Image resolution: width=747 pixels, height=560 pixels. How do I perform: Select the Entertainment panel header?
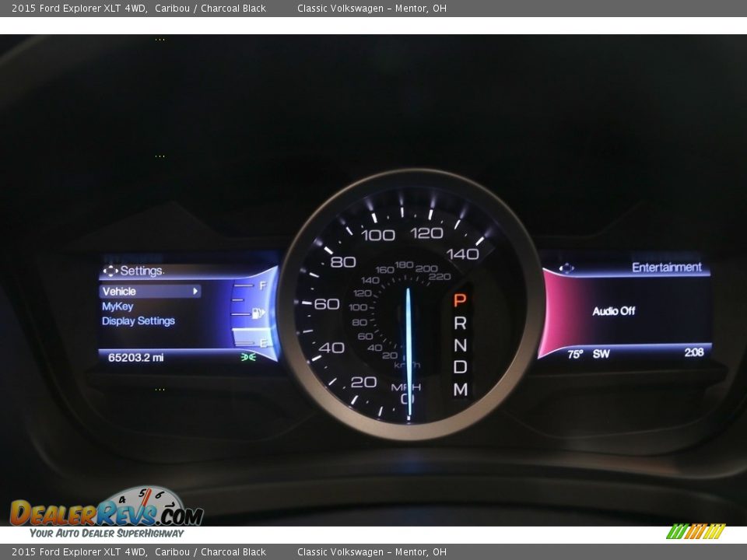[x=666, y=268]
